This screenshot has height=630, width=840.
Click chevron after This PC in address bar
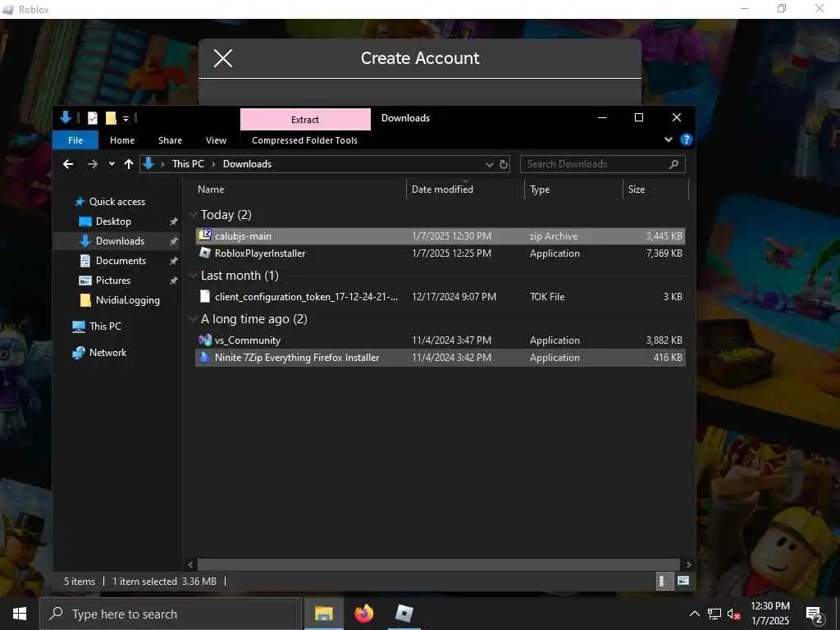213,164
